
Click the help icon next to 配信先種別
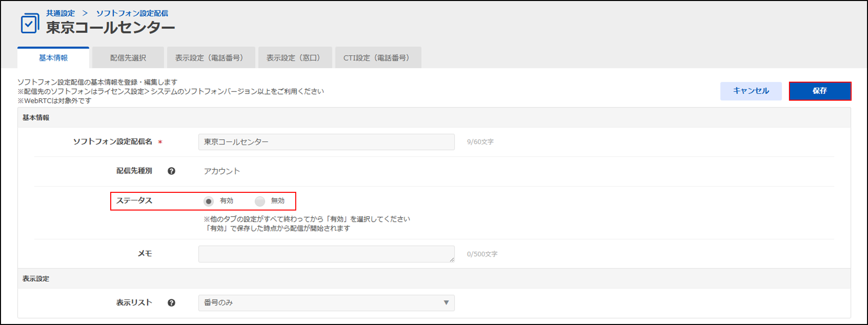click(x=171, y=171)
